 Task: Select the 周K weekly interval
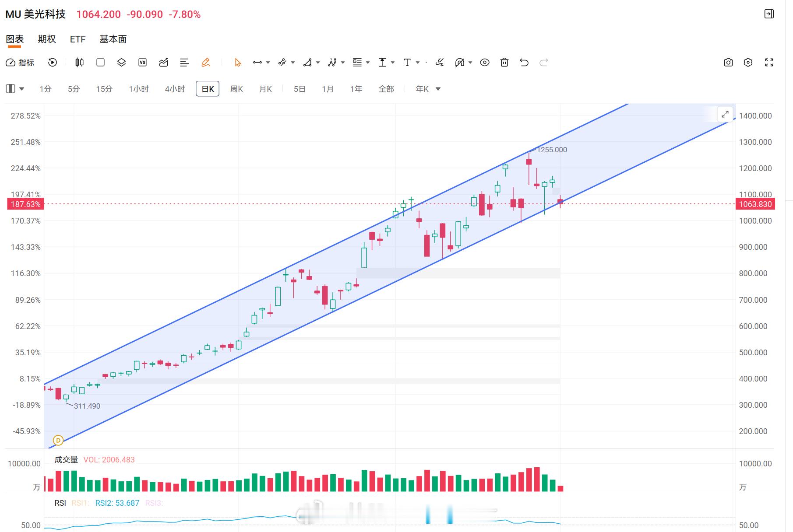(x=236, y=89)
